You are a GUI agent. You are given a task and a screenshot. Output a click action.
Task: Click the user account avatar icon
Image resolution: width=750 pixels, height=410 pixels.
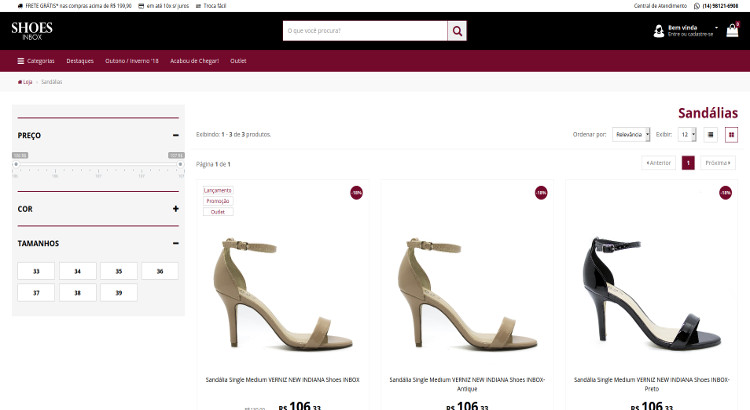click(x=659, y=31)
